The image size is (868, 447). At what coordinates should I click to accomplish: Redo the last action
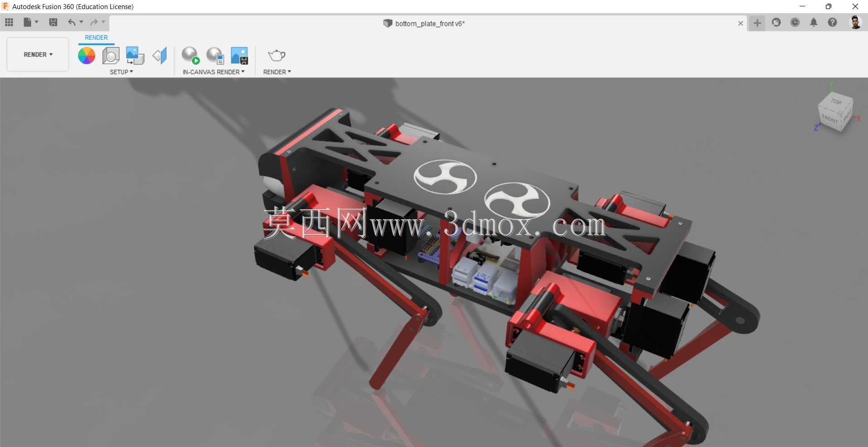click(94, 22)
